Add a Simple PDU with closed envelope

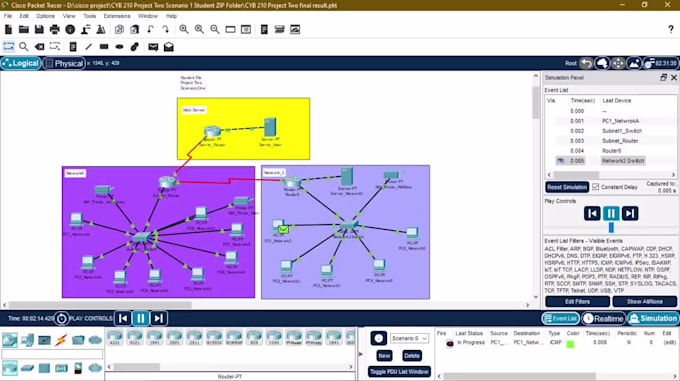point(153,47)
